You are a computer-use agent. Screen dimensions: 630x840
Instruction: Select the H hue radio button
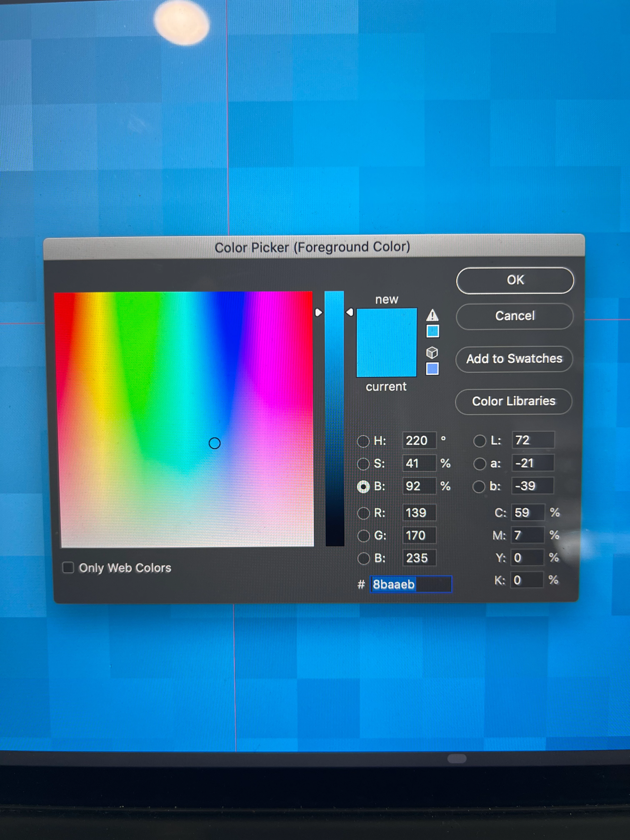point(363,441)
